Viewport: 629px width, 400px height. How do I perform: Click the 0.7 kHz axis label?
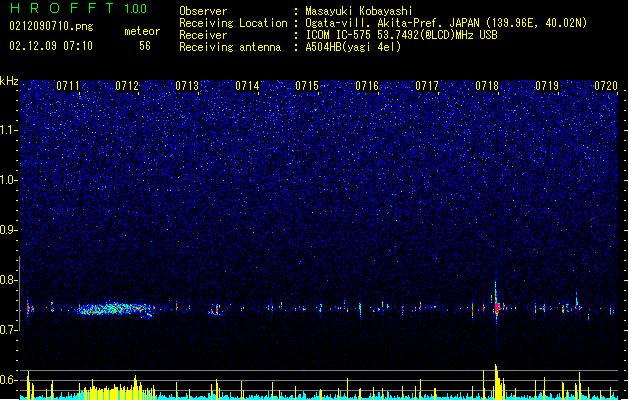(9, 330)
